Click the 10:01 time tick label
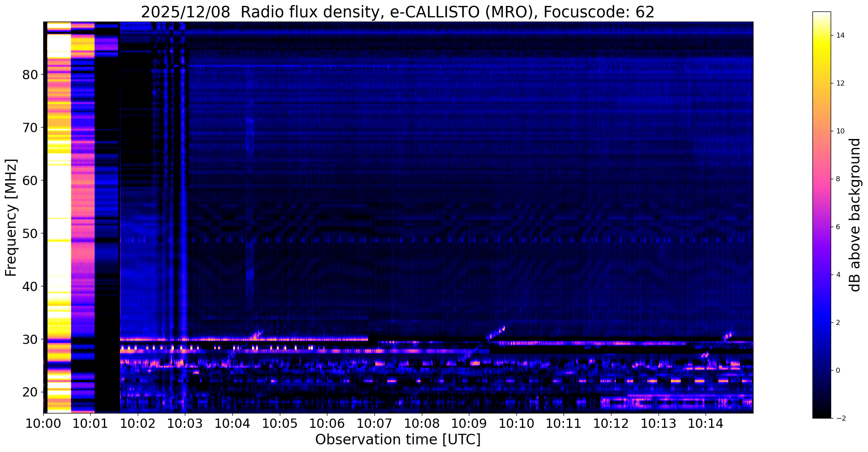Screen dimensions: 868x452 coord(91,423)
